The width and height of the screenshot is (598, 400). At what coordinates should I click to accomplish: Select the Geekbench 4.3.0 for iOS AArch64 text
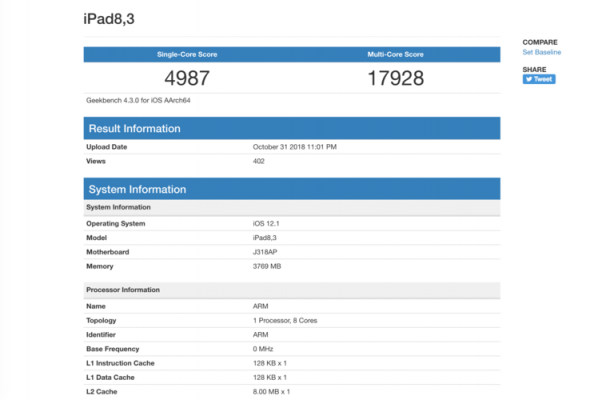(138, 100)
